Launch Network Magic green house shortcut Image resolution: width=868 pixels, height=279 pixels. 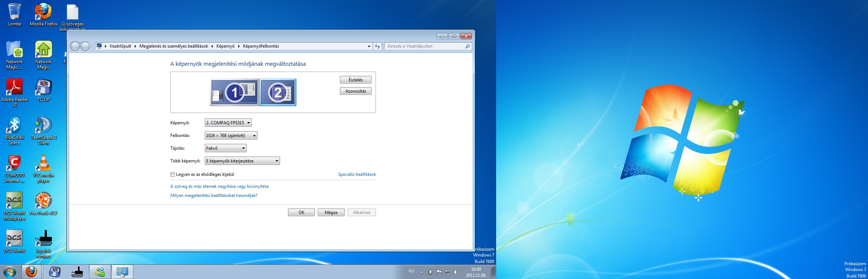(x=44, y=55)
